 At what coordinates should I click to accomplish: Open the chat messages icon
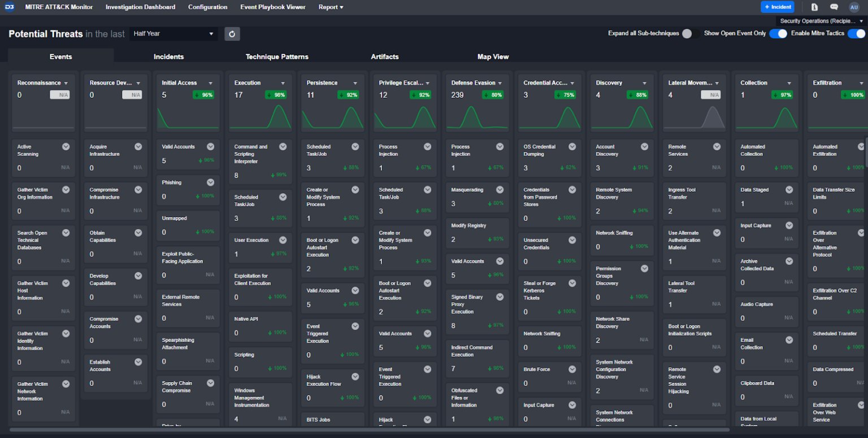click(x=834, y=7)
